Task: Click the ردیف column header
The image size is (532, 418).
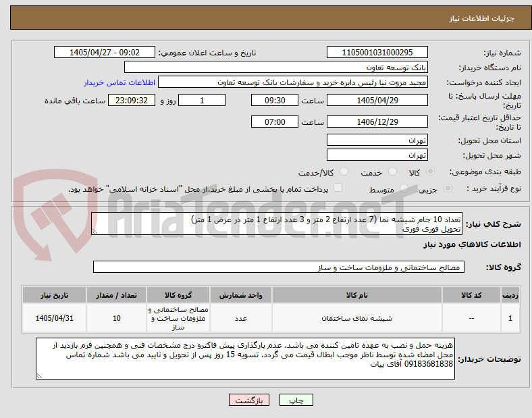Action: tap(510, 295)
